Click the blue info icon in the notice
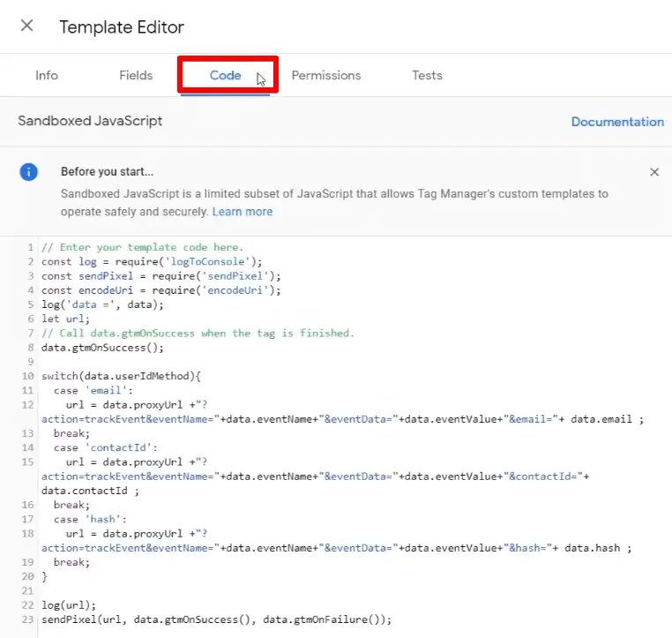This screenshot has height=638, width=672. click(x=29, y=172)
